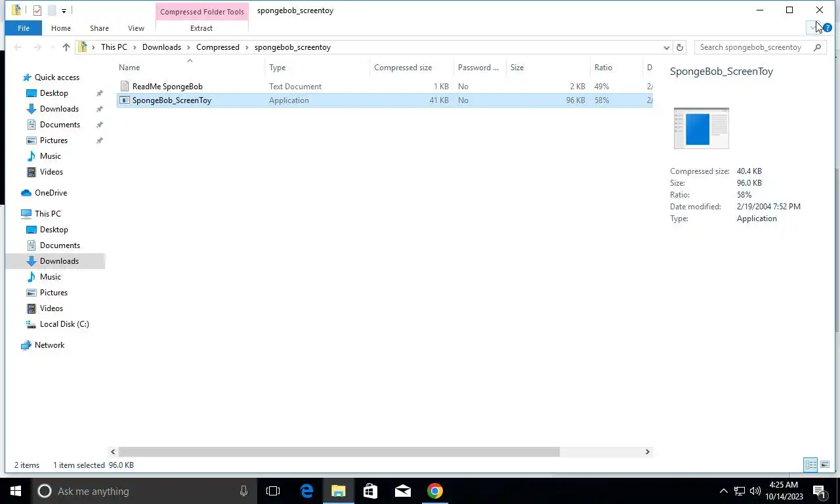Expand chevron after Compressed in breadcrumb
This screenshot has width=840, height=504.
tap(247, 47)
